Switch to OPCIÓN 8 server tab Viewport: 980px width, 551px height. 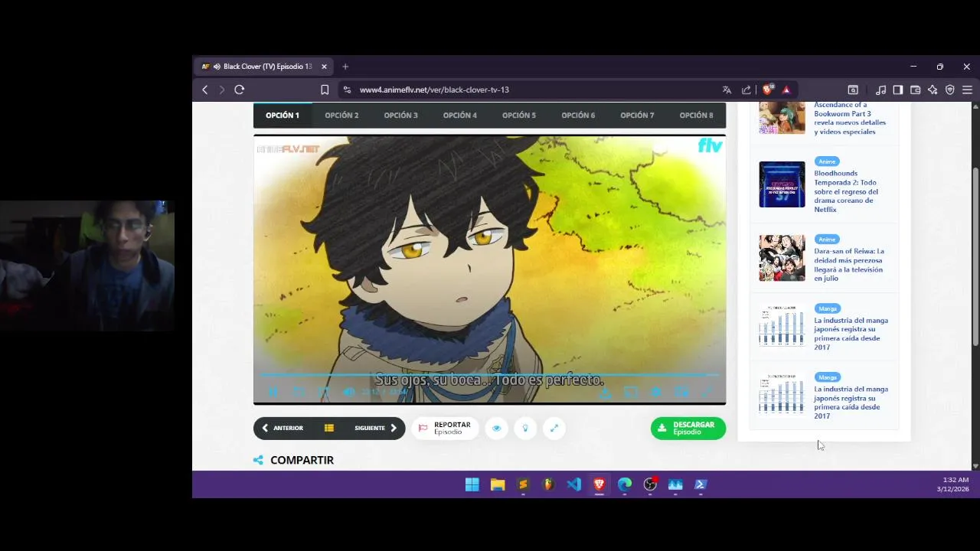(696, 115)
